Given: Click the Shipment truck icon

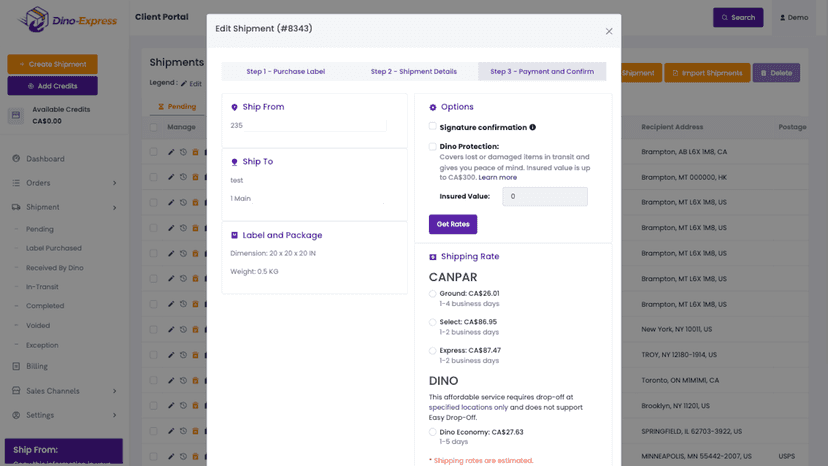Looking at the screenshot, I should [16, 207].
